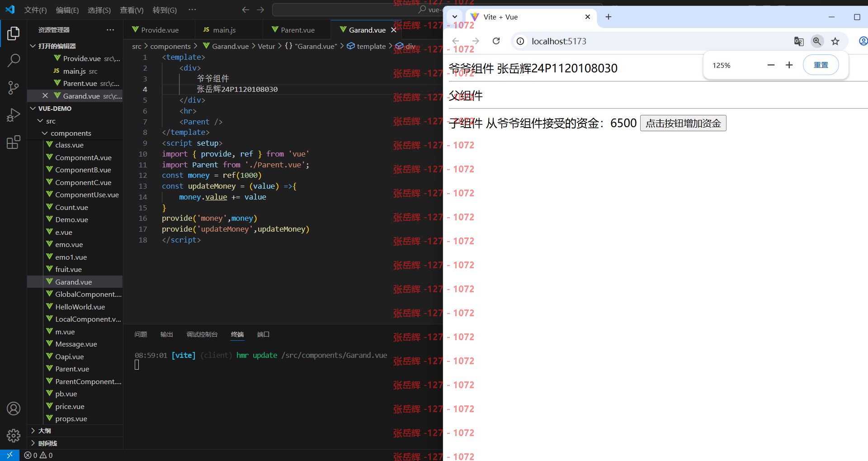
Task: Open the 编辑(E) menu
Action: point(67,10)
